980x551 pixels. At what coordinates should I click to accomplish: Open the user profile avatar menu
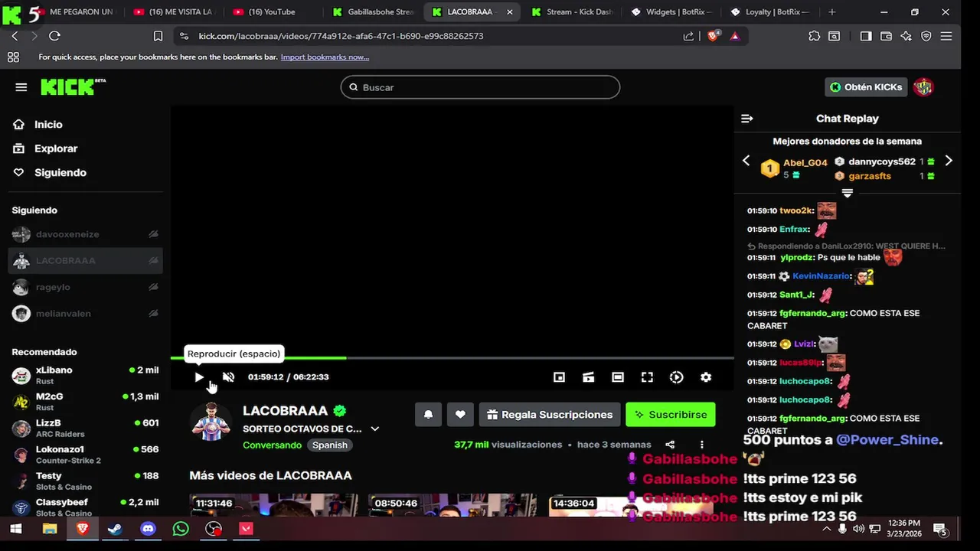(923, 87)
